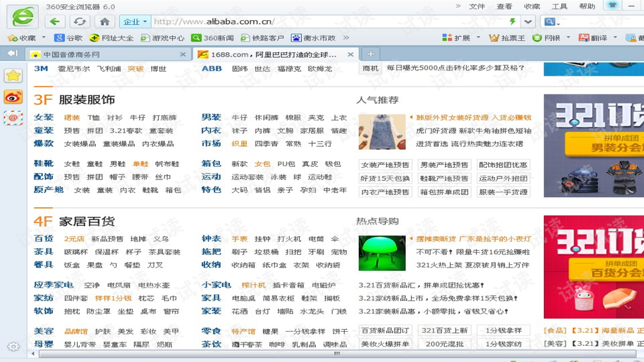Click the browser back arrow button
Image resolution: width=644 pixels, height=362 pixels.
[55, 21]
